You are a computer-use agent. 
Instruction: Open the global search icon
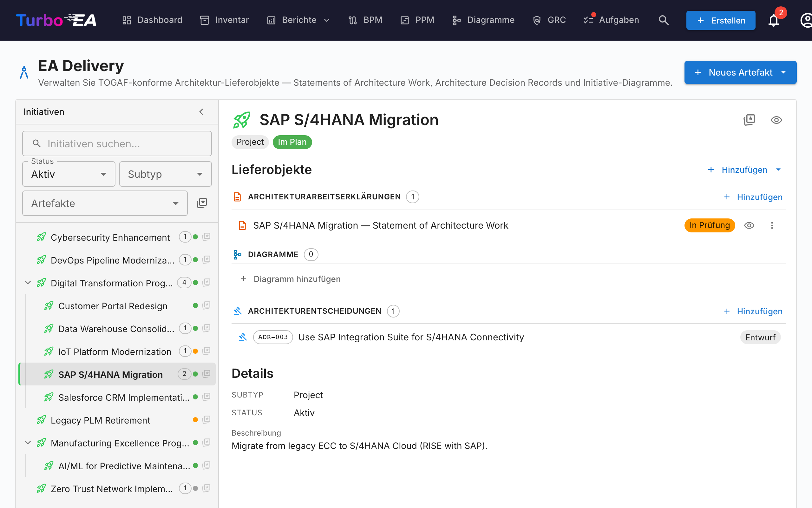[x=663, y=20]
